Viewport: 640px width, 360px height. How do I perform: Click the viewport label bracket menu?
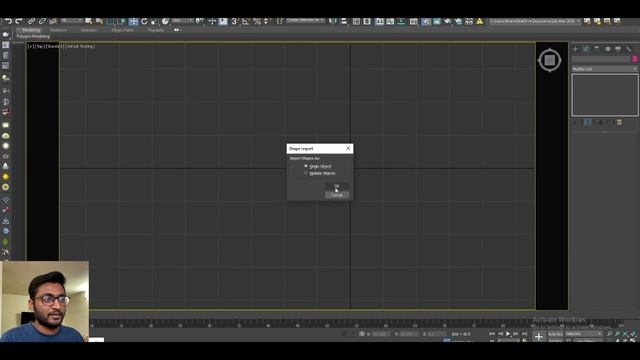tap(61, 47)
